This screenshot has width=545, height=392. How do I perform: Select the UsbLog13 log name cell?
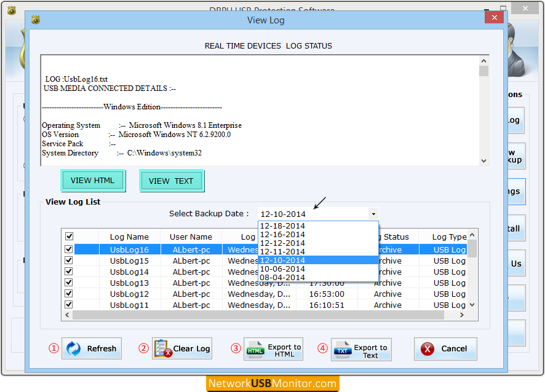[x=129, y=283]
